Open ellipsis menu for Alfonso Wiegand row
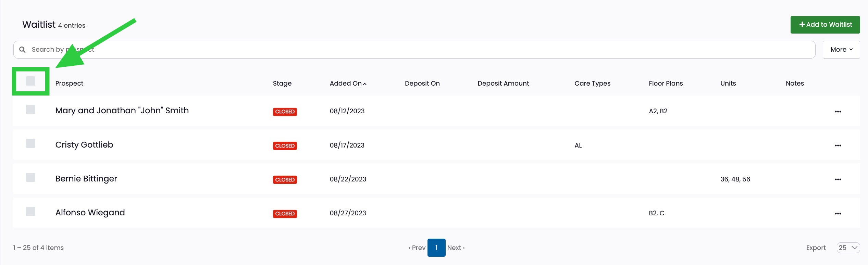The width and height of the screenshot is (868, 265). click(838, 214)
